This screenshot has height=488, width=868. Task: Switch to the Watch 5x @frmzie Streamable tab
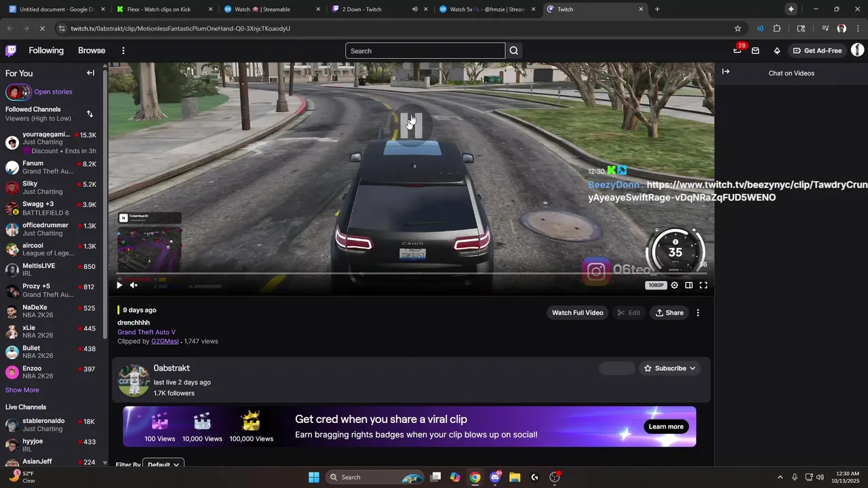pos(486,9)
